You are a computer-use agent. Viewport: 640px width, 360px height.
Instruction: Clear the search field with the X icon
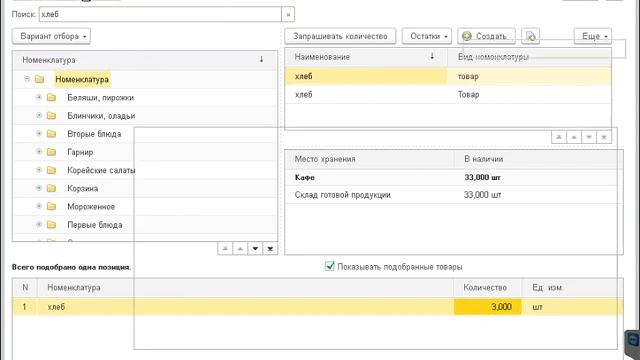(288, 15)
